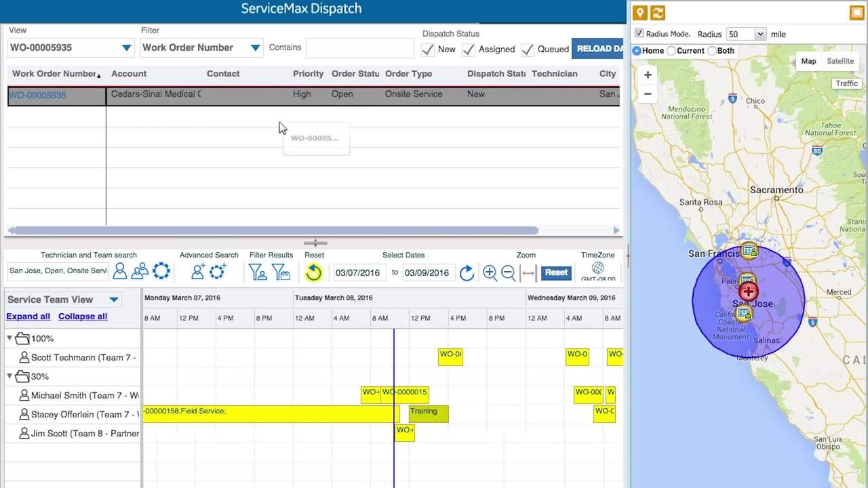Toggle the New dispatch status checkbox
Viewport: 868px width, 488px height.
tap(428, 49)
